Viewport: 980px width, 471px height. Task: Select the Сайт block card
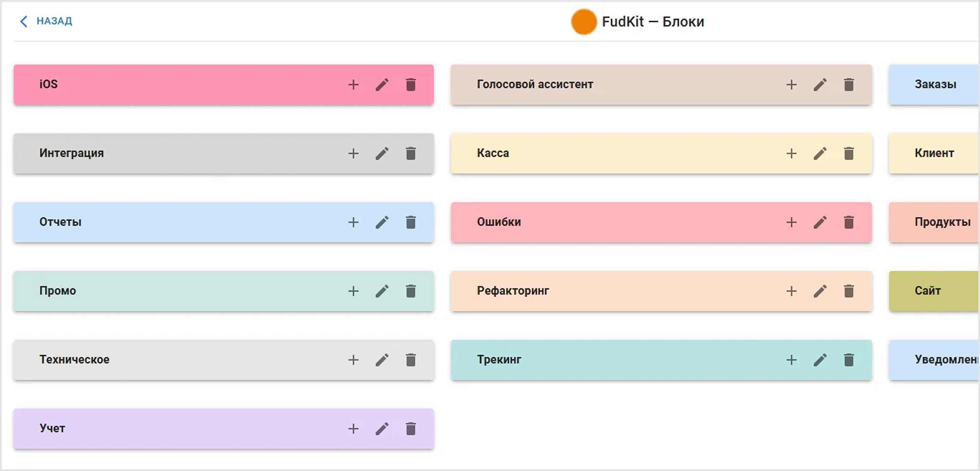pos(934,291)
